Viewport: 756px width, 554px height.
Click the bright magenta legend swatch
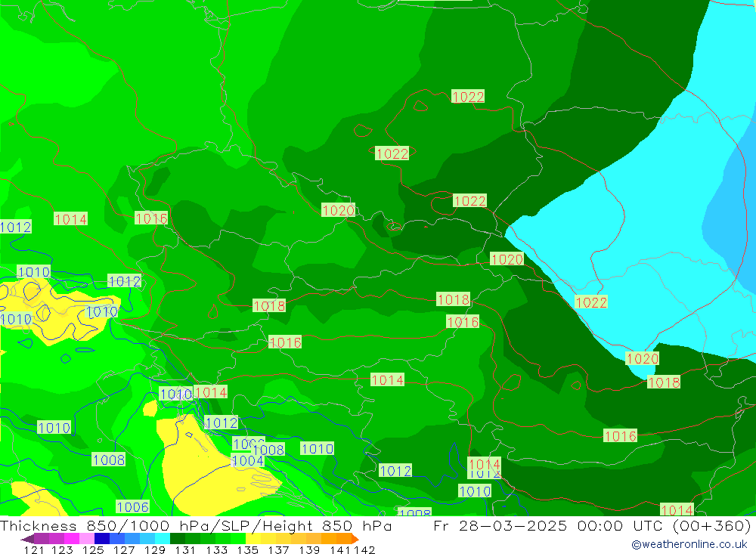71,539
